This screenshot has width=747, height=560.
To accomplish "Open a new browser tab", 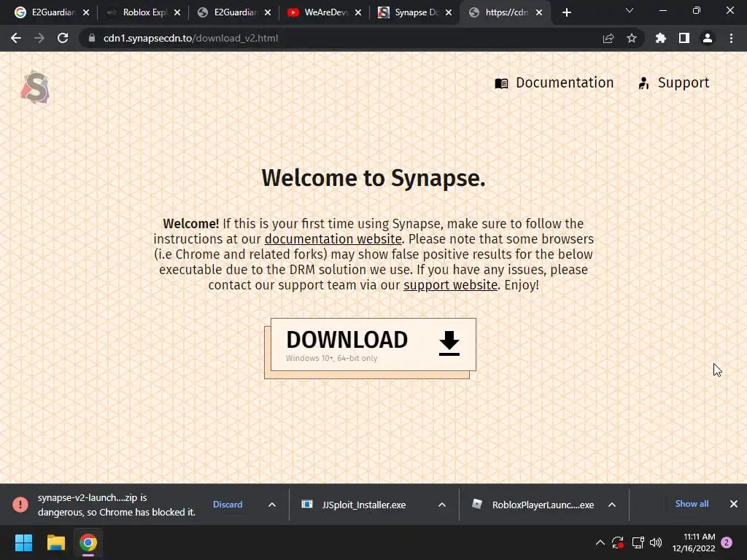I will click(566, 13).
